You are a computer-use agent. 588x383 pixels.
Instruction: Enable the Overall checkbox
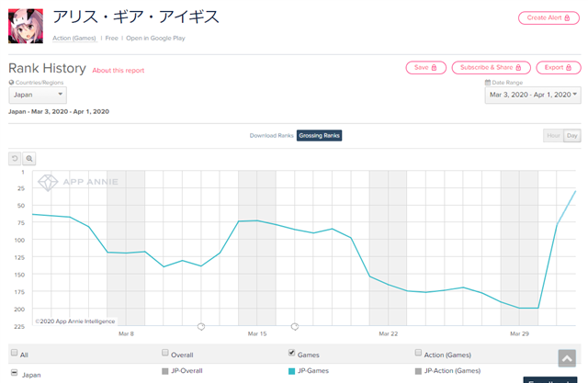[x=165, y=353]
